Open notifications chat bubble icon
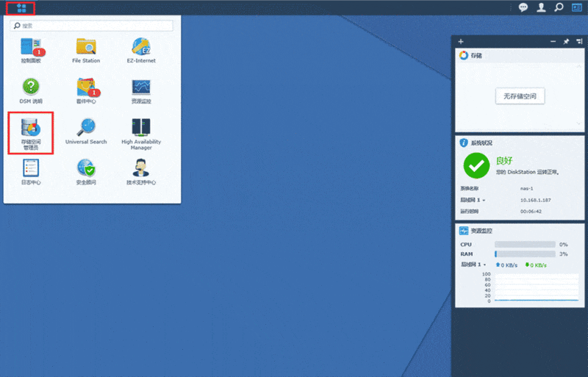 click(523, 7)
